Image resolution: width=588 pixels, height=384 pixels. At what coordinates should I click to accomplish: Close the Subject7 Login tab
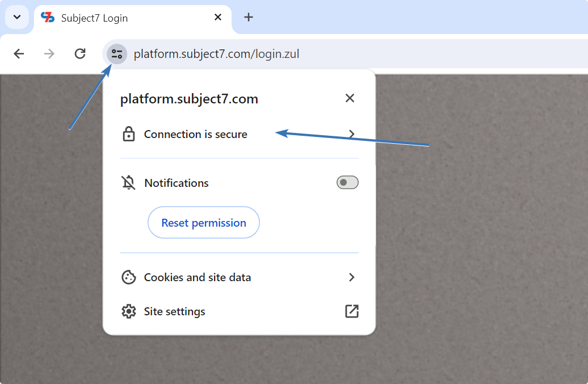pyautogui.click(x=218, y=18)
